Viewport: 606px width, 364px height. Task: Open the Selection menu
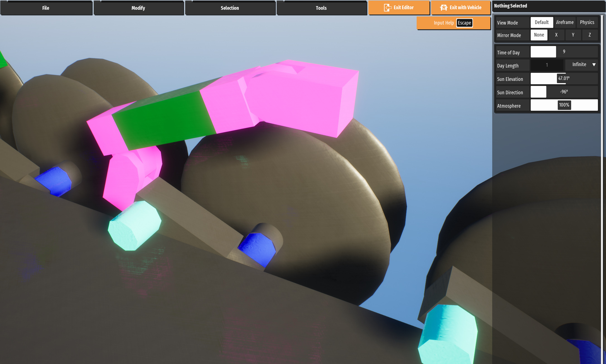pos(230,8)
